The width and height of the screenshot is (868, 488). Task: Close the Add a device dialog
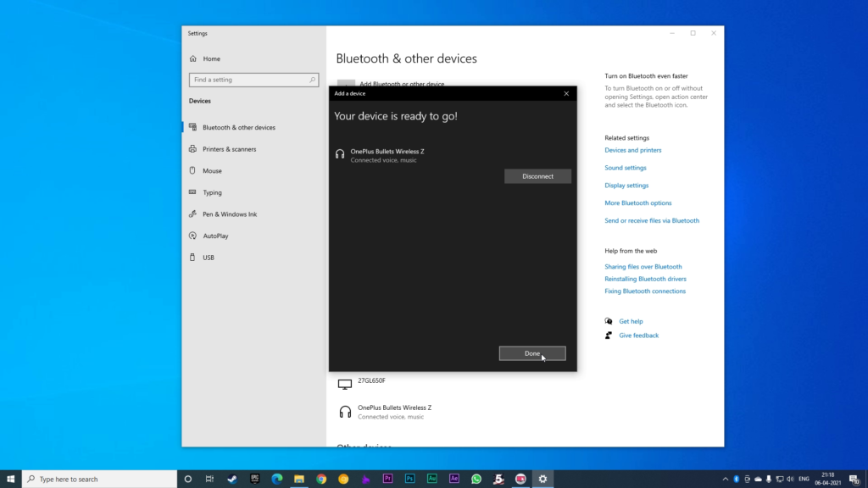(x=566, y=93)
